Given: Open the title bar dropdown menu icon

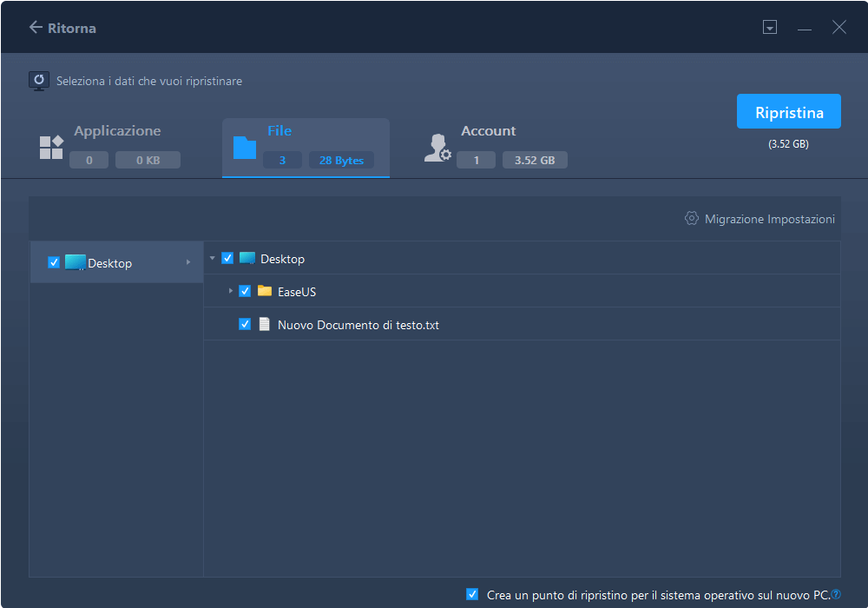Looking at the screenshot, I should coord(769,27).
